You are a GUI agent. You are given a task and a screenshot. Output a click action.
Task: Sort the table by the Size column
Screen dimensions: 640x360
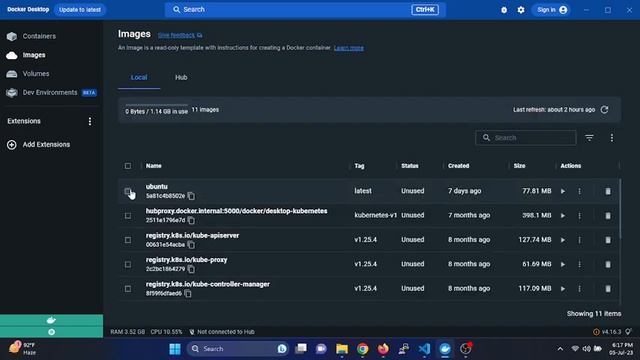click(519, 166)
